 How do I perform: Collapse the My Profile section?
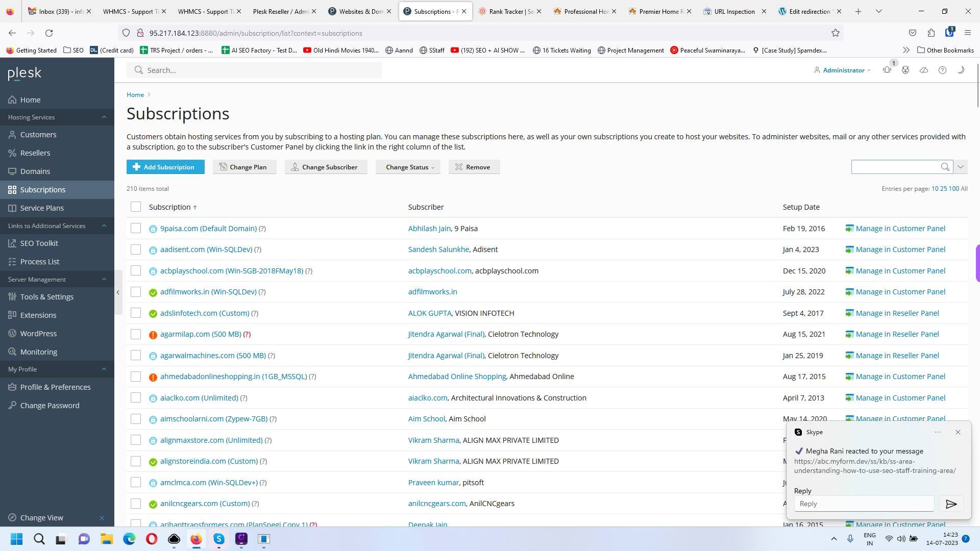pos(104,369)
